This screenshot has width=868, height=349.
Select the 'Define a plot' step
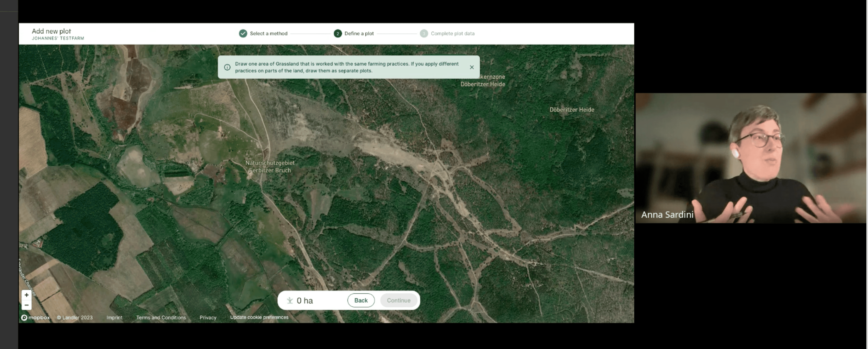(x=359, y=33)
